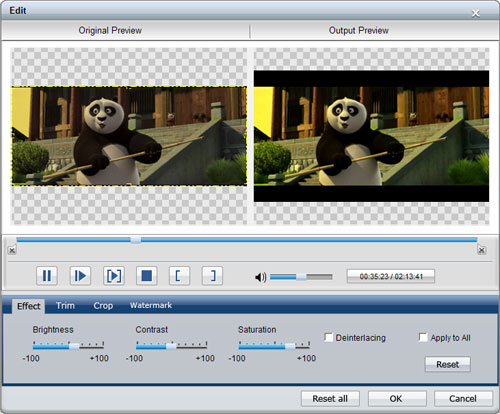
Task: Click the volume slider handle
Action: [301, 277]
